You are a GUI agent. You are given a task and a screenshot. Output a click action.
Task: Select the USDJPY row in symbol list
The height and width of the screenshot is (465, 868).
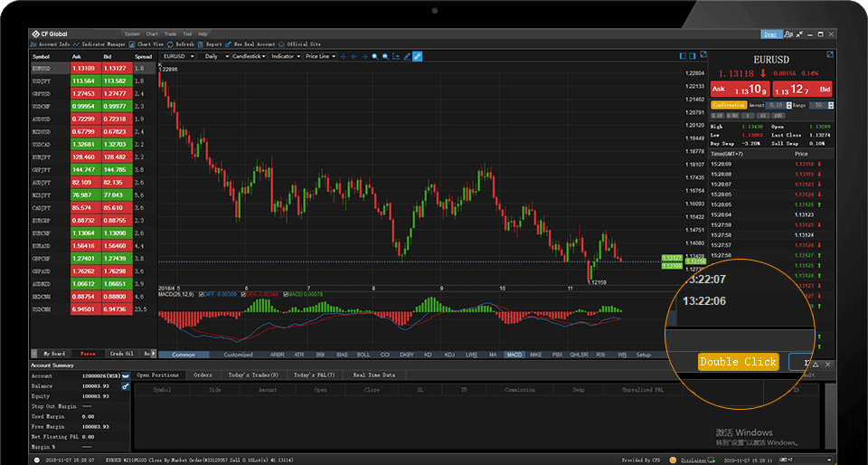(x=42, y=81)
